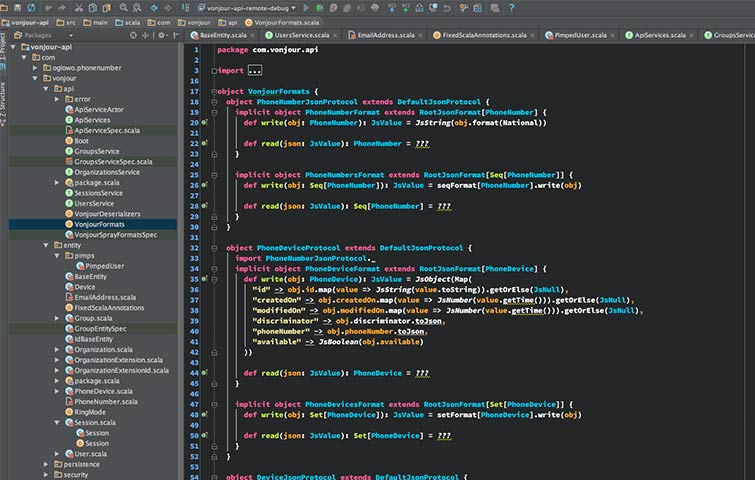Click the Redo arrow icon
Image resolution: width=755 pixels, height=480 pixels.
62,8
